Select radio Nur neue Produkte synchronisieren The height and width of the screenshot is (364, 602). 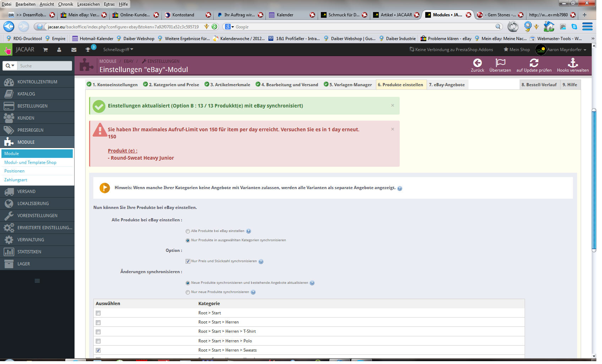pos(188,292)
